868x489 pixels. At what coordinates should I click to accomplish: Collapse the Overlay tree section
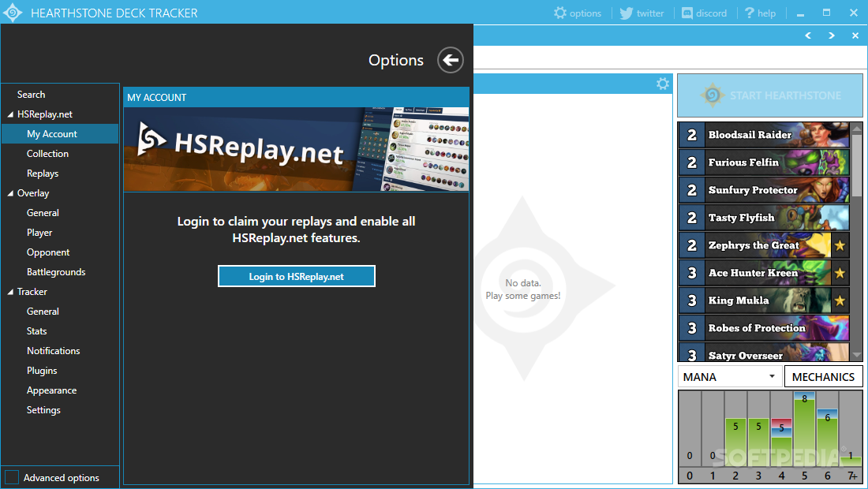click(x=10, y=193)
